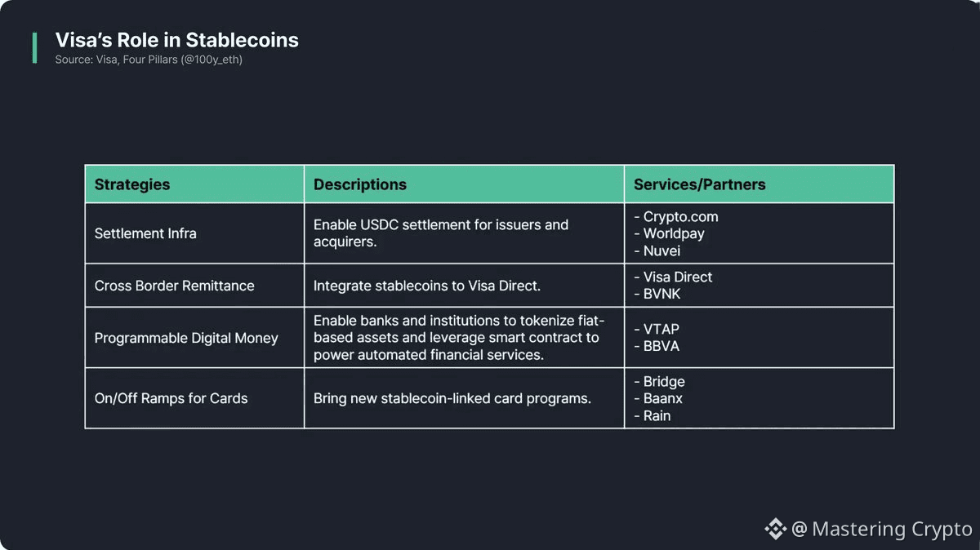Image resolution: width=980 pixels, height=550 pixels.
Task: Click the Crypto.com partner entry
Action: 680,217
